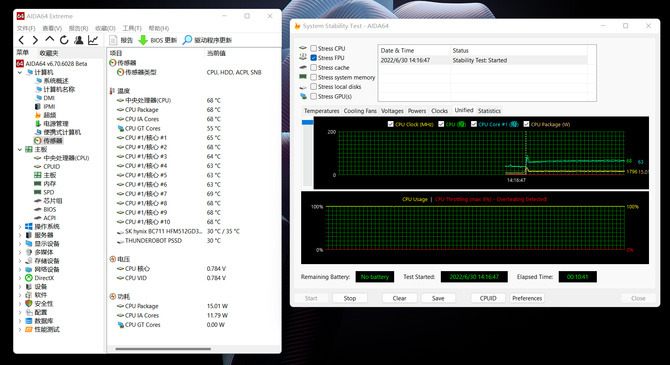Enable Stress system memory checkbox

pos(314,77)
